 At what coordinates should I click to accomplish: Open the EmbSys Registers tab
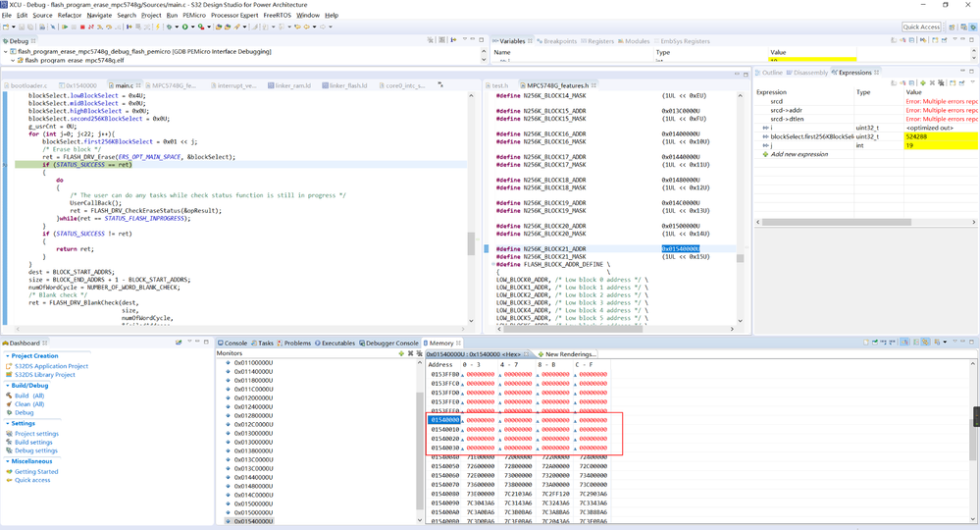pos(681,41)
